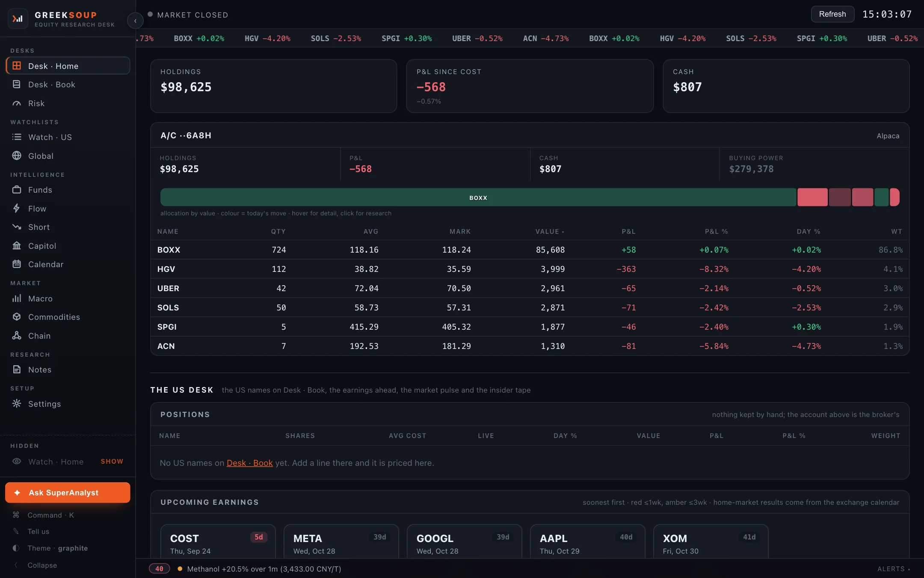Open the Risk gauge icon
This screenshot has width=924, height=578.
click(x=17, y=103)
